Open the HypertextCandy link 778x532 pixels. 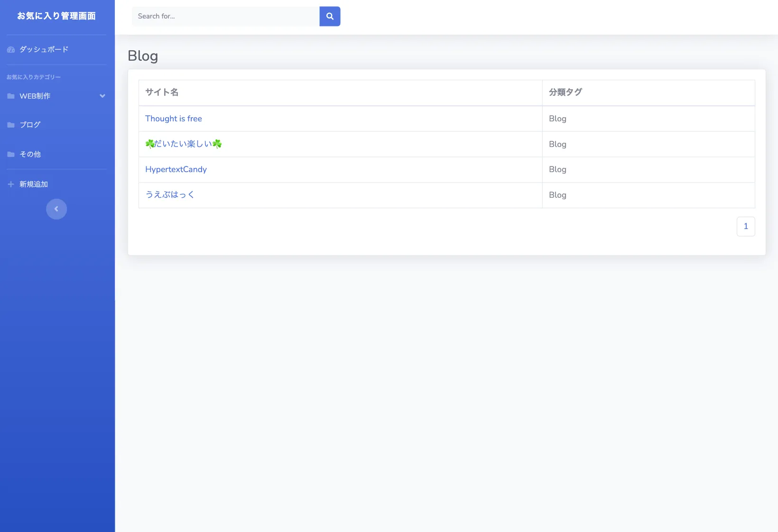pyautogui.click(x=176, y=169)
